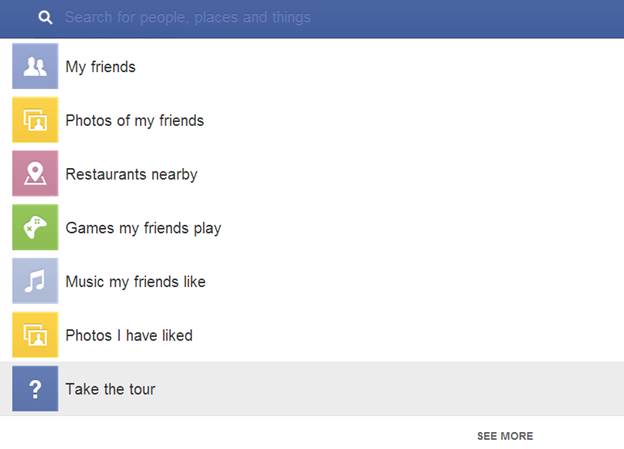This screenshot has width=624, height=449.
Task: Click the green game controller icon
Action: tap(35, 227)
